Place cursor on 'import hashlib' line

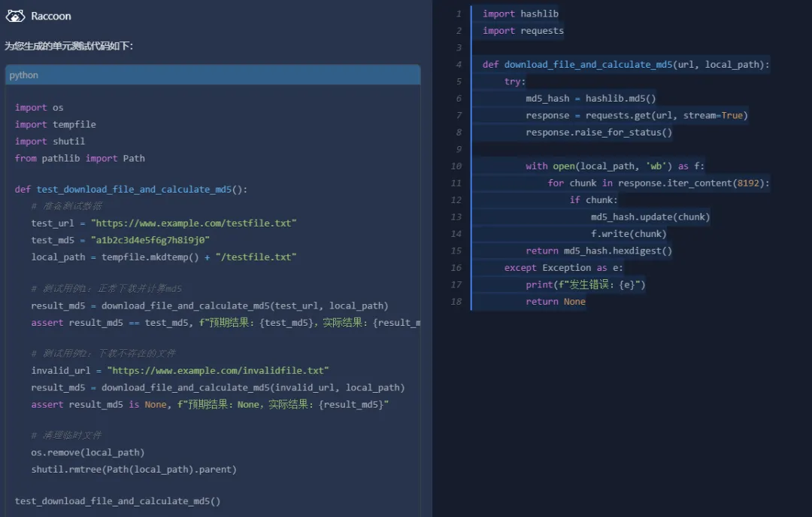pos(520,14)
